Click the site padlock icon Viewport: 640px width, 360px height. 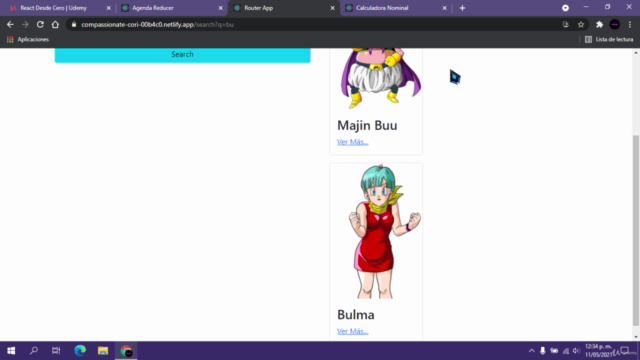click(x=74, y=24)
